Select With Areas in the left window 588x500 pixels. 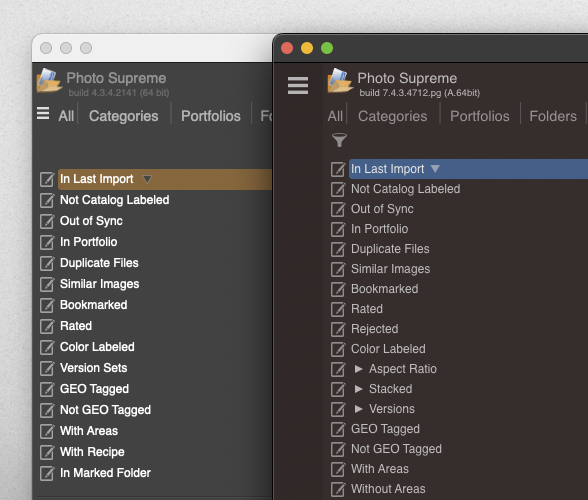89,431
